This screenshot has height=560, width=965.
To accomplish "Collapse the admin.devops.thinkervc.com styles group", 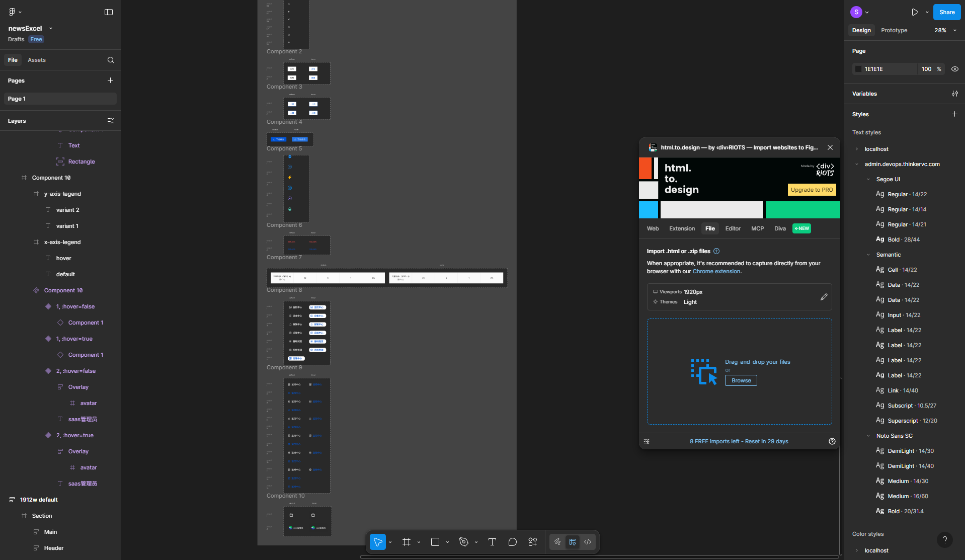I will (857, 164).
